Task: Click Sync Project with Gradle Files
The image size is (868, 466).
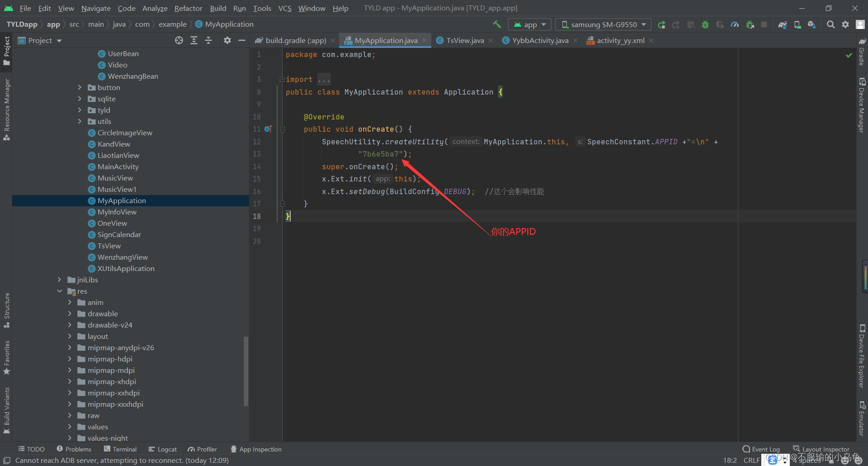Action: pyautogui.click(x=783, y=24)
